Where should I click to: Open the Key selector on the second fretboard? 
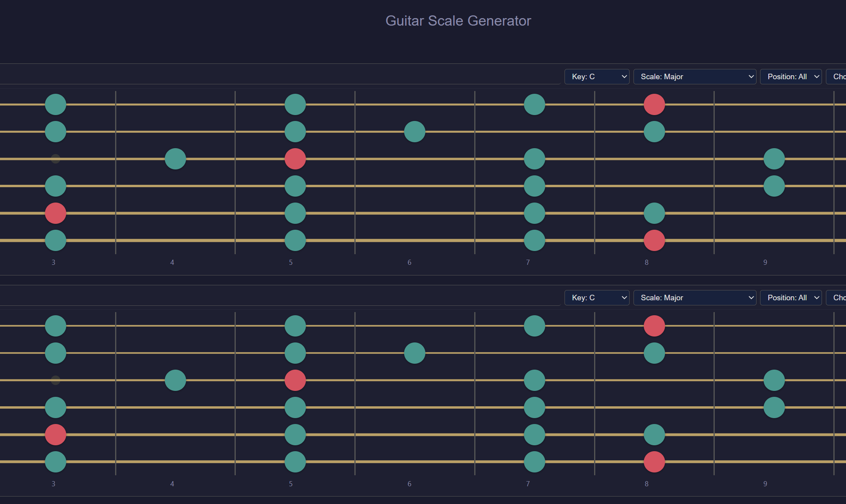coord(596,298)
